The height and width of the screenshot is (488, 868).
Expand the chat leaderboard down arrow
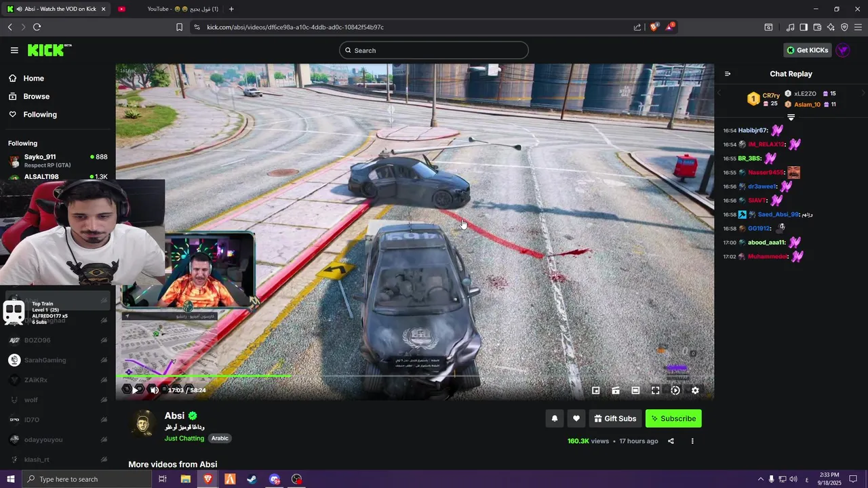pyautogui.click(x=791, y=117)
